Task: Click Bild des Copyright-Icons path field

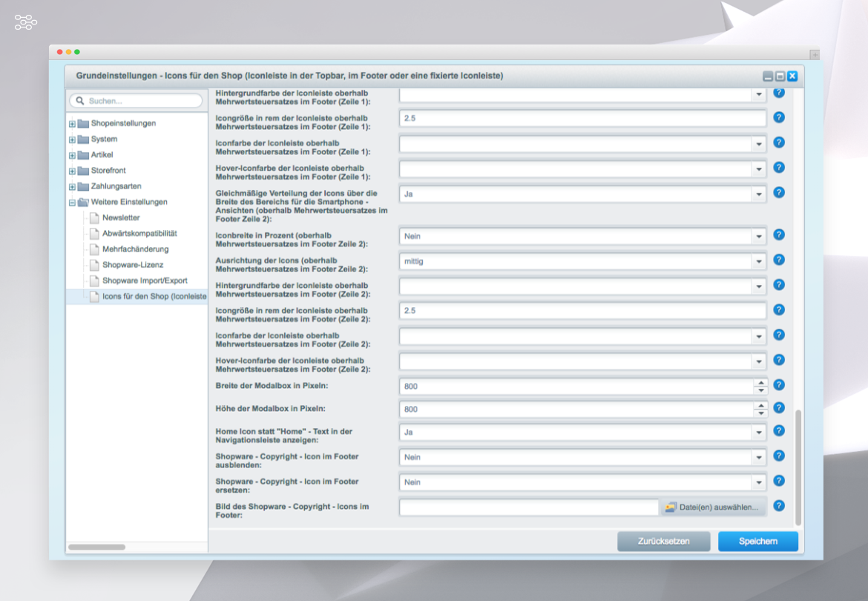Action: pyautogui.click(x=529, y=507)
